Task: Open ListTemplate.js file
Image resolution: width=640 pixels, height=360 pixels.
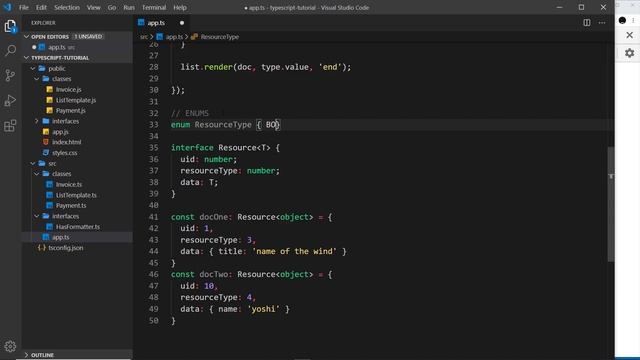Action: click(76, 100)
